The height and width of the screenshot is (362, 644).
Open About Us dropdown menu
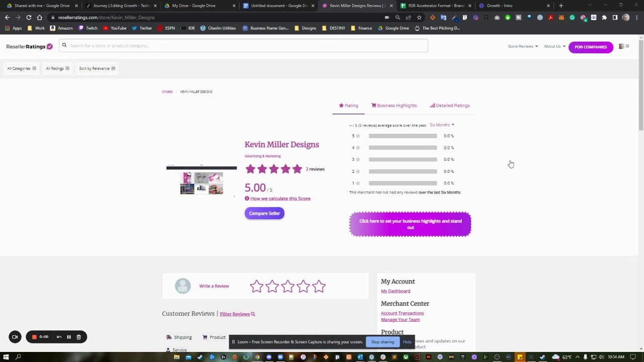tap(554, 46)
